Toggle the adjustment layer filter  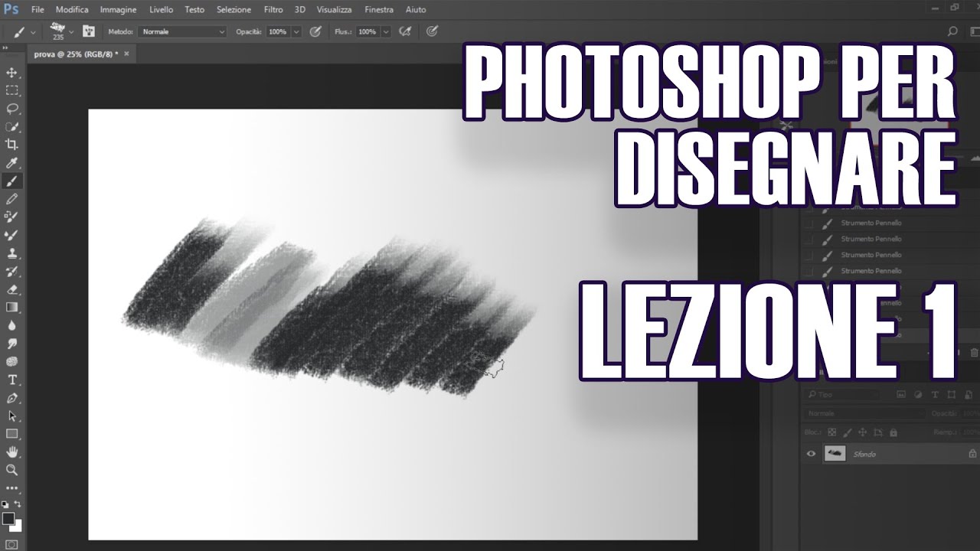coord(918,395)
